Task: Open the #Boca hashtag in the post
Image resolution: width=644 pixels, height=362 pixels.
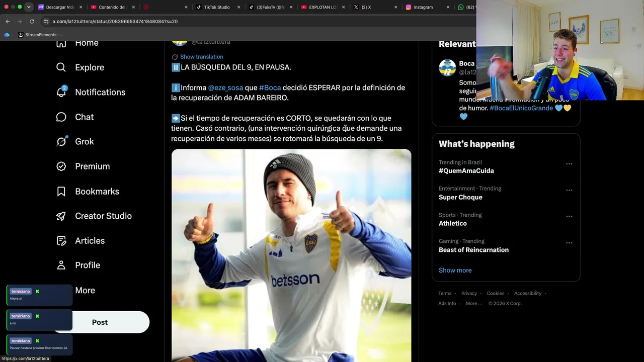Action: point(270,87)
